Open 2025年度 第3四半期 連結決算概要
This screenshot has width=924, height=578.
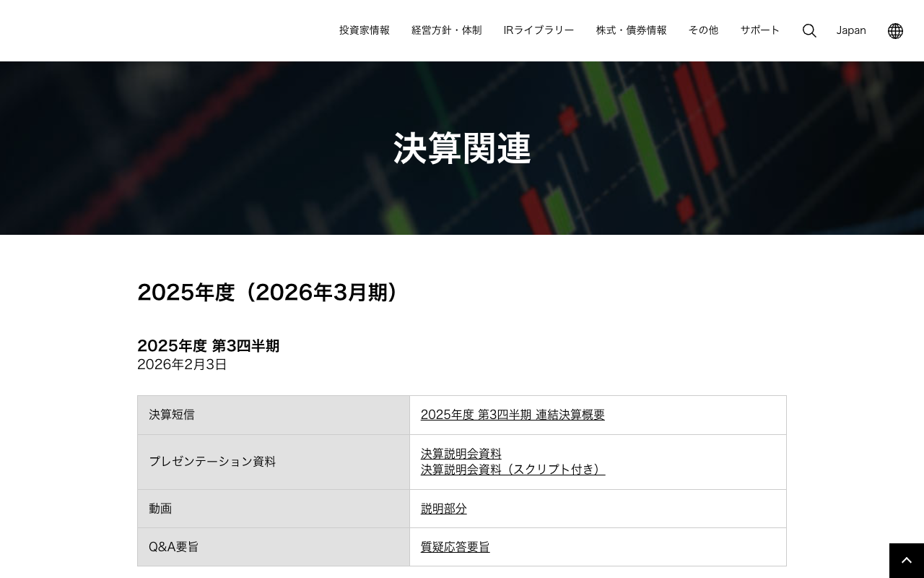[x=513, y=415]
